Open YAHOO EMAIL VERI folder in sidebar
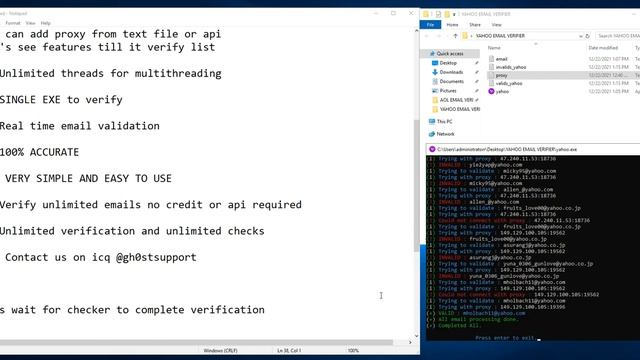The width and height of the screenshot is (640, 360). [x=460, y=109]
